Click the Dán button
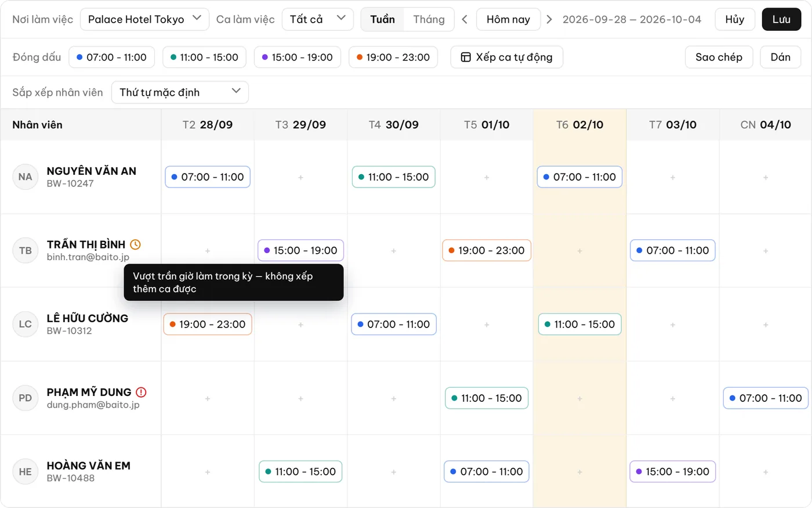This screenshot has width=812, height=508. (x=780, y=57)
